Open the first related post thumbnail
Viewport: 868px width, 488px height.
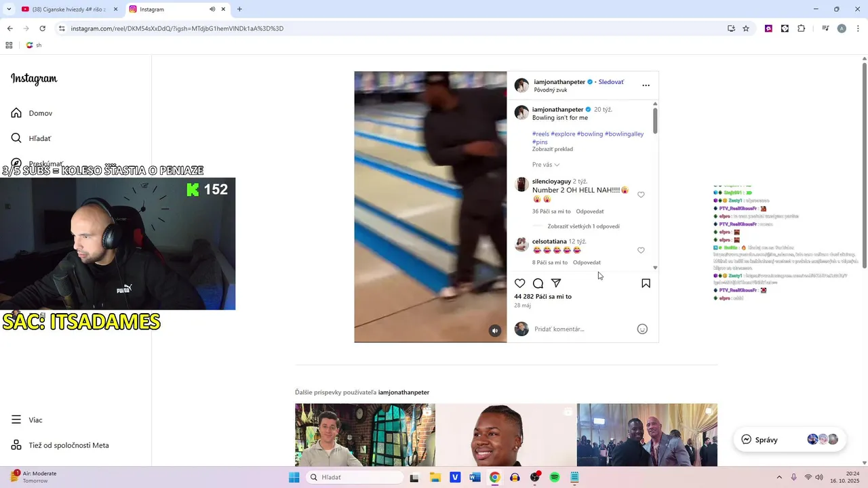pos(365,435)
